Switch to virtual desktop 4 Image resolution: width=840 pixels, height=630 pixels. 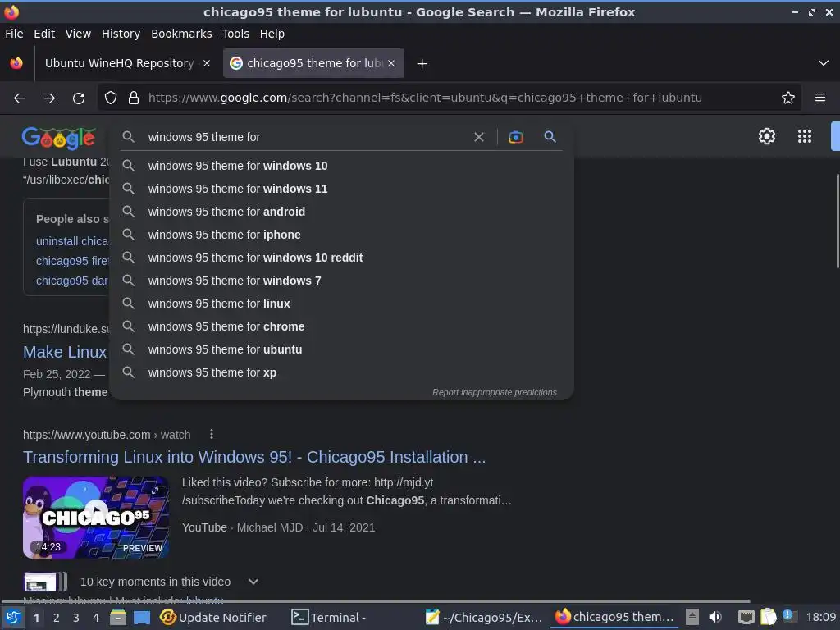click(96, 618)
